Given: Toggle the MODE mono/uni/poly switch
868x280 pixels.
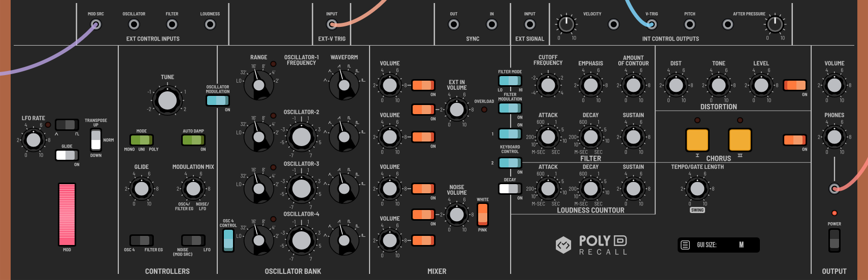Looking at the screenshot, I should pyautogui.click(x=142, y=140).
